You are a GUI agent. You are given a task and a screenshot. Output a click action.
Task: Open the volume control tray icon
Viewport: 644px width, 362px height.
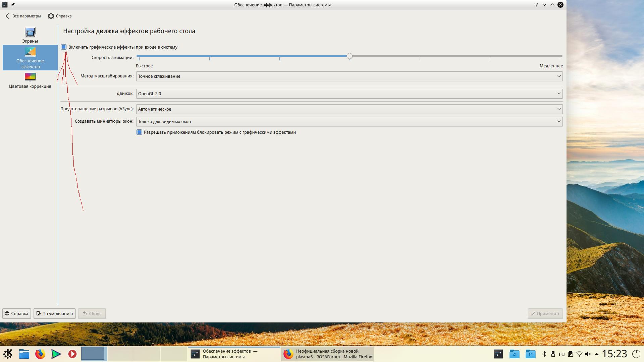[x=588, y=354]
